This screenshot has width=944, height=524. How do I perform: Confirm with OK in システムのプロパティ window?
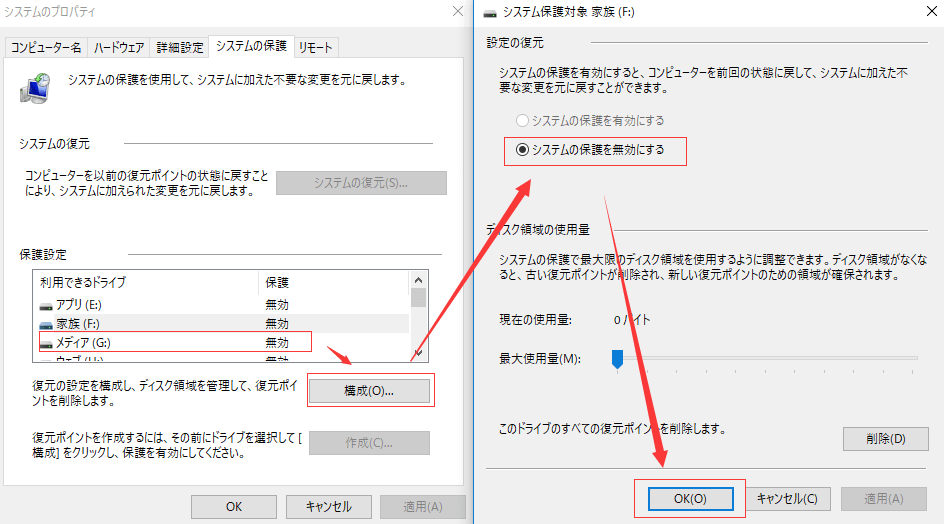[x=234, y=507]
